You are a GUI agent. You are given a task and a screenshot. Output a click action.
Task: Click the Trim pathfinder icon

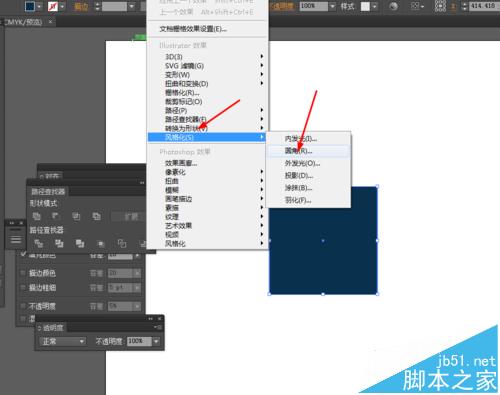pyautogui.click(x=59, y=243)
